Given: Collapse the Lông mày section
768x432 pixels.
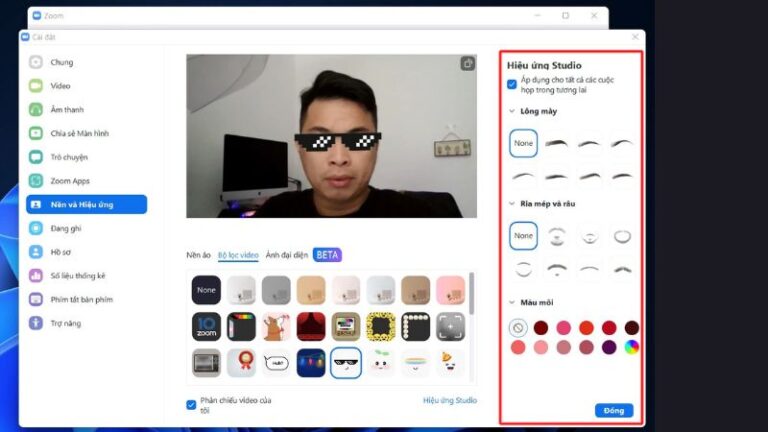Looking at the screenshot, I should (512, 111).
